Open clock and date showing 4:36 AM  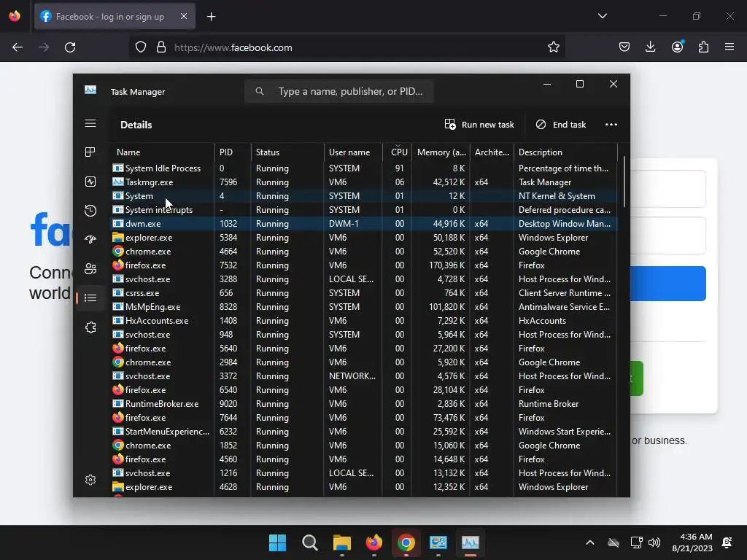692,542
